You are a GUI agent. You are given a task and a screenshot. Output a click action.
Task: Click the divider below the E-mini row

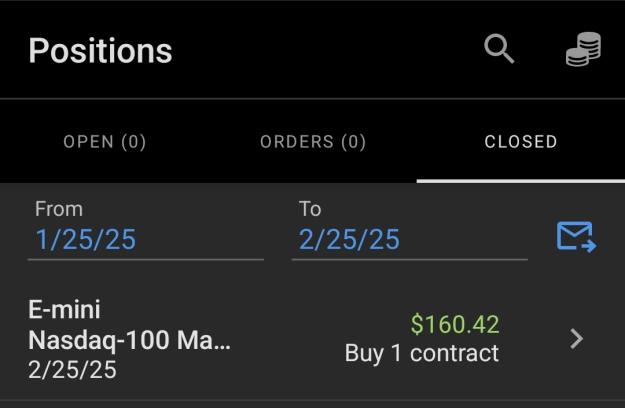312,400
